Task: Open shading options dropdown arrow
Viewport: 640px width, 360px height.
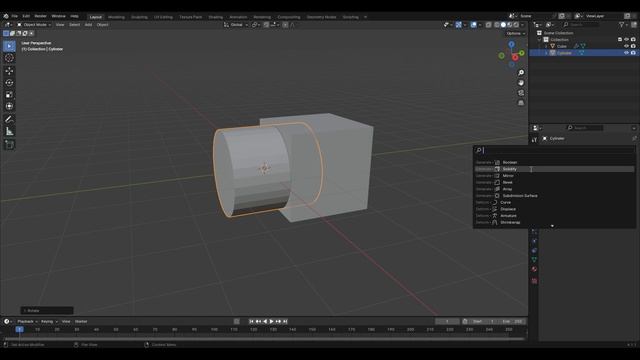Action: coord(523,25)
